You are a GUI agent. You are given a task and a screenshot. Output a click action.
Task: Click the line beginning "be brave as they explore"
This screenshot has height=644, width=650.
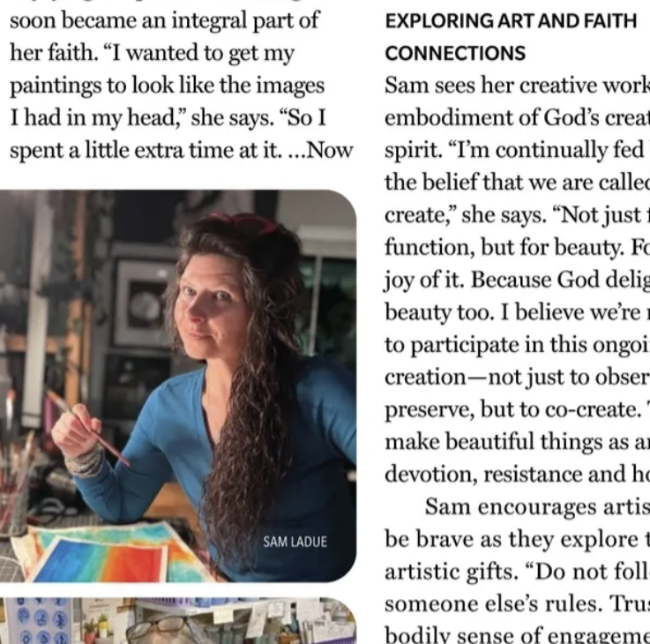coord(518,539)
